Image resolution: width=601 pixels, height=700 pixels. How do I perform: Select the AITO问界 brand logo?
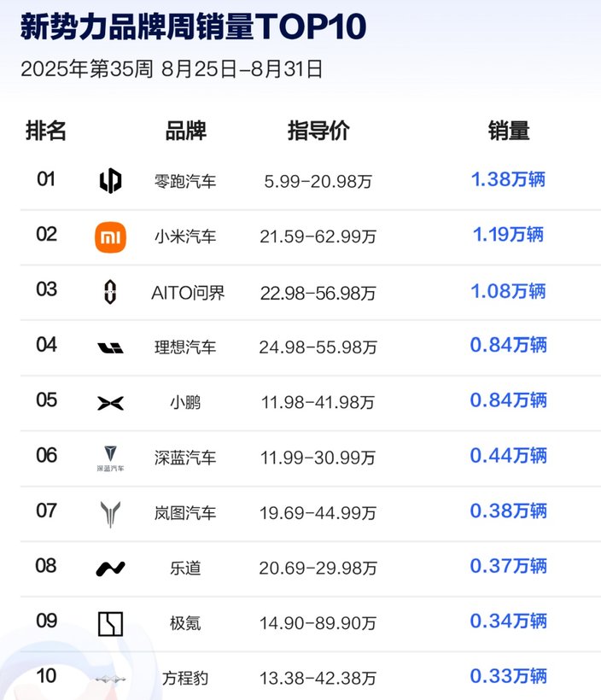(x=110, y=291)
